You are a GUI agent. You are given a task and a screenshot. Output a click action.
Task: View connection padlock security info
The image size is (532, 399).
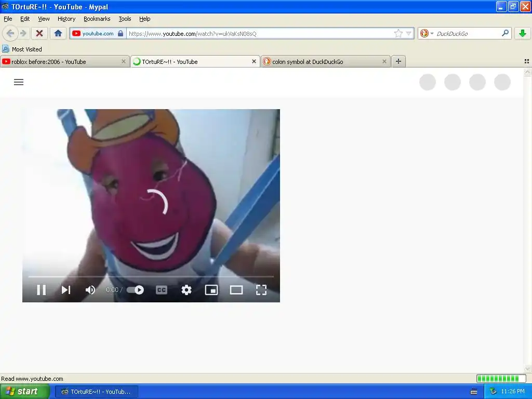coord(121,33)
